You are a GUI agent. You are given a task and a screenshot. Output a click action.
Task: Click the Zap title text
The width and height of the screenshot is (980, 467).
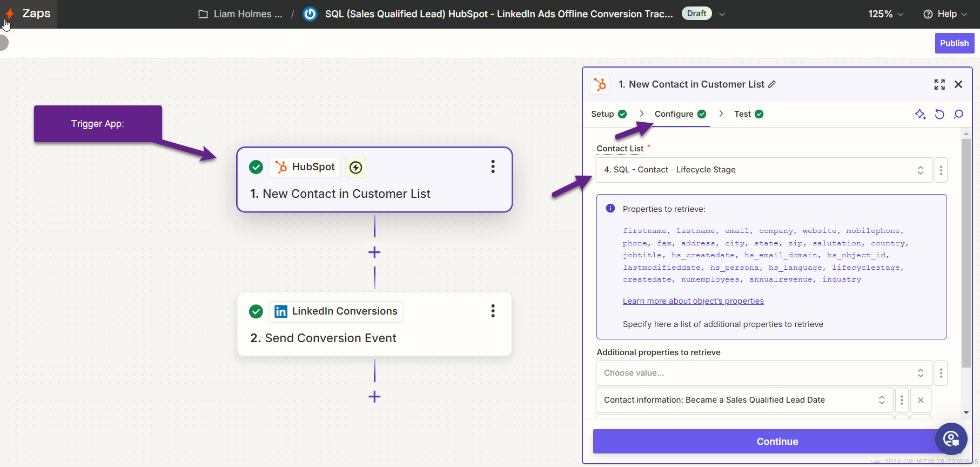pos(499,14)
